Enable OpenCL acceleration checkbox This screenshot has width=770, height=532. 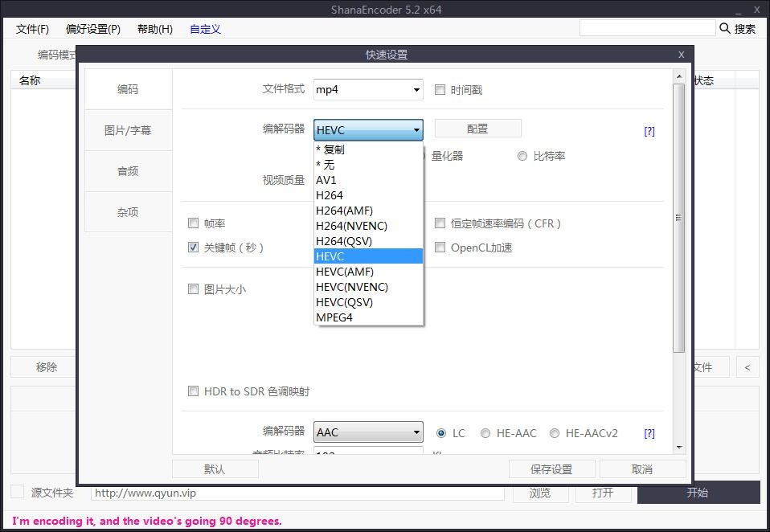tap(440, 248)
